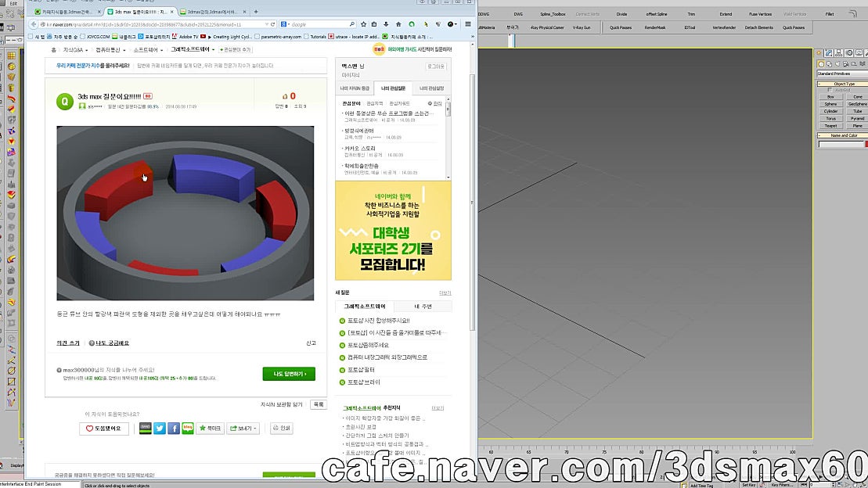Collapse the Name and Color rollout

tap(819, 134)
